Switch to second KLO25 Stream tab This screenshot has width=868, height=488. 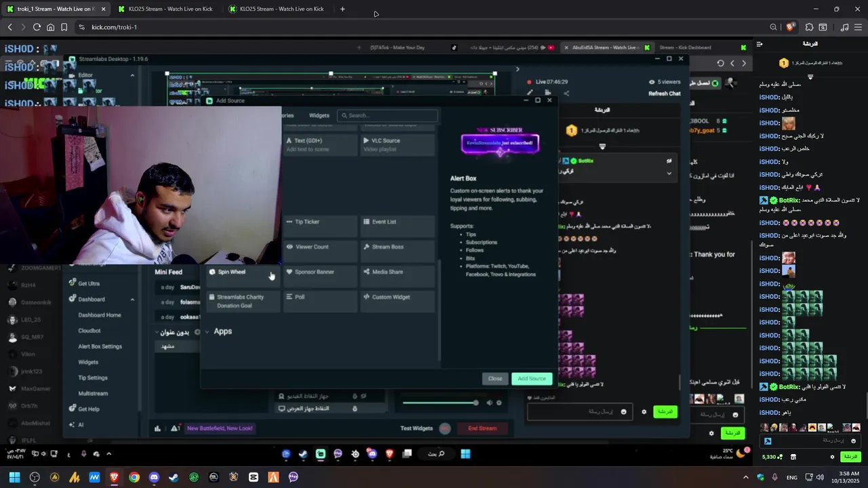pyautogui.click(x=277, y=9)
